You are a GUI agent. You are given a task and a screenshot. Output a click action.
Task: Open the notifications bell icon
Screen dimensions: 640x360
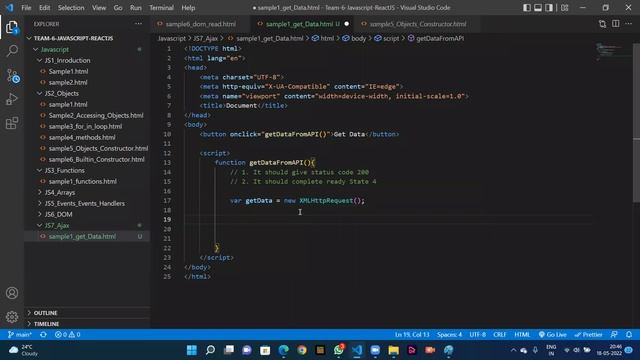629,335
